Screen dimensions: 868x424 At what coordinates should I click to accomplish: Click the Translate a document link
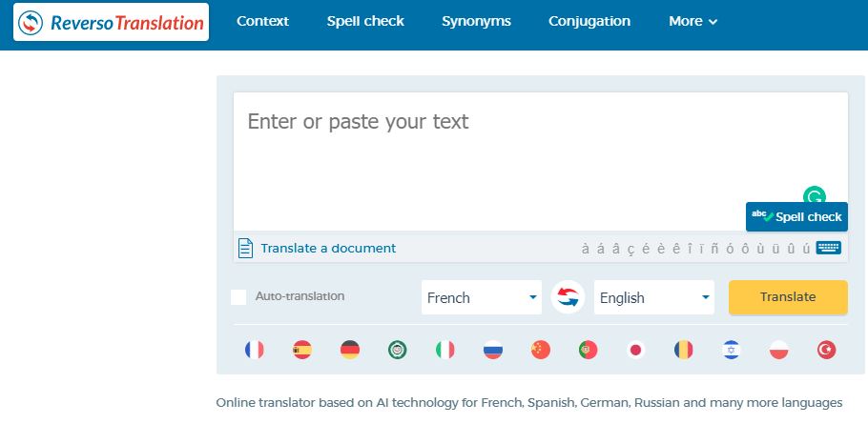[327, 248]
